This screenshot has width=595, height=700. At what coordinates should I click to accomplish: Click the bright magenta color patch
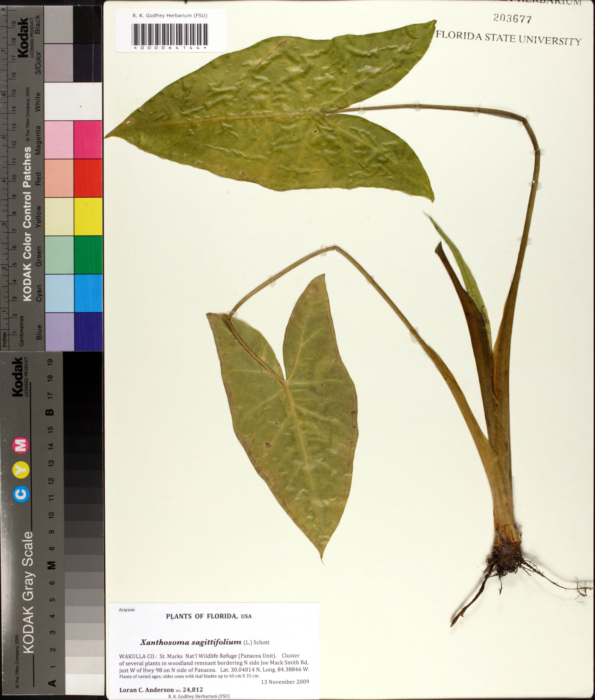tap(88, 139)
